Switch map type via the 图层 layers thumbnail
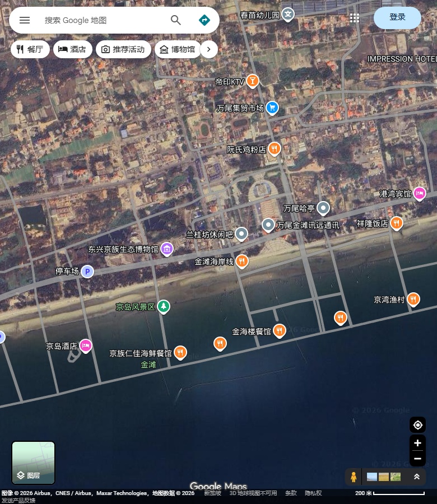This screenshot has height=504, width=437. click(33, 463)
